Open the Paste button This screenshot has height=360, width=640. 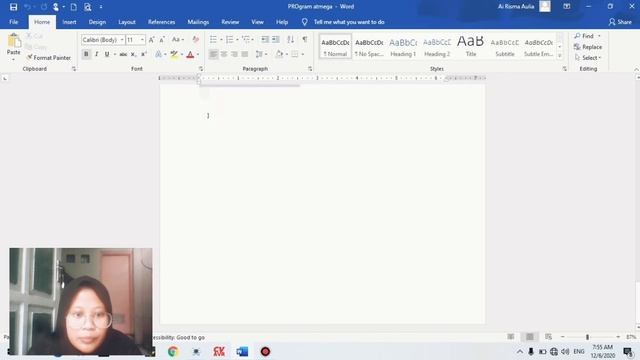(13, 47)
